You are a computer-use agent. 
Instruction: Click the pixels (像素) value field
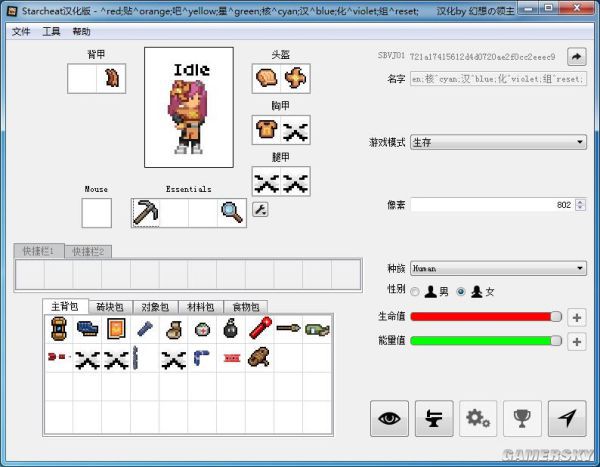(x=492, y=205)
